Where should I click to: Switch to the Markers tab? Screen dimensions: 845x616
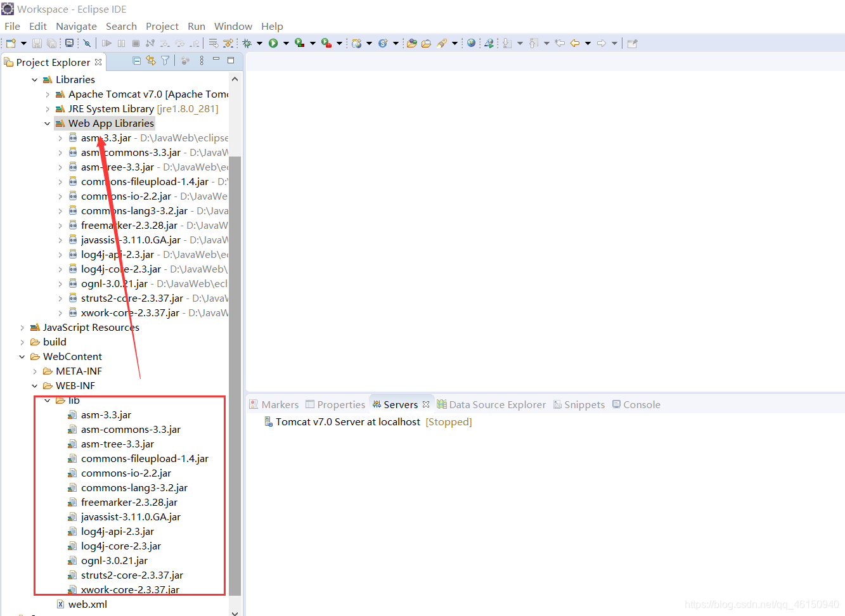[x=274, y=404]
